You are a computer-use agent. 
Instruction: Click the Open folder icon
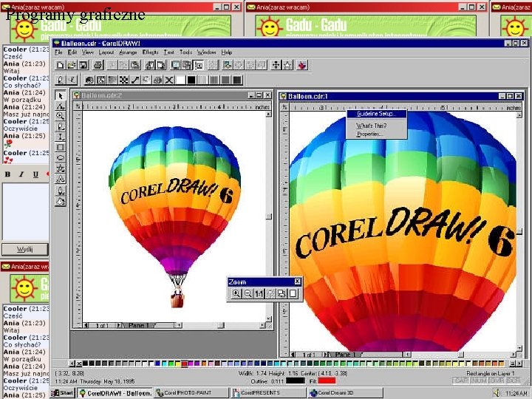(72, 65)
